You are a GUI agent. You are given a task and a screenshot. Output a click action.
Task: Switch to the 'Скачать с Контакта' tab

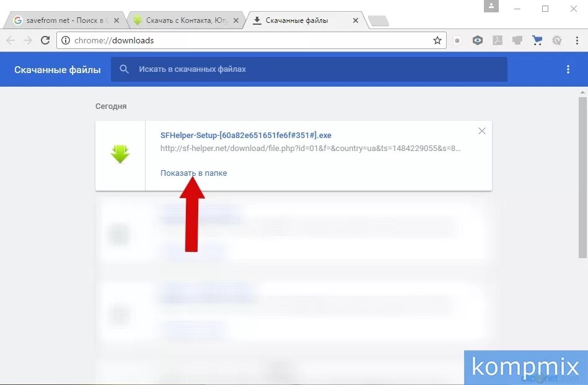186,20
